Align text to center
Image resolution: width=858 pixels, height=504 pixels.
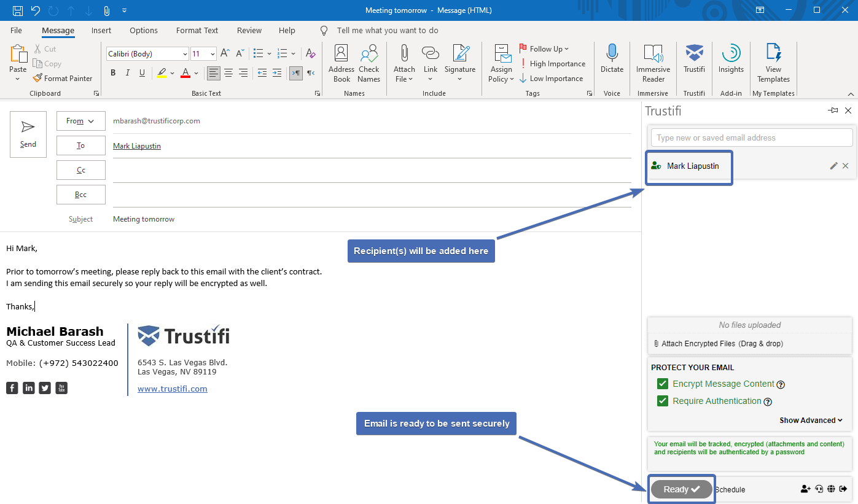click(228, 73)
